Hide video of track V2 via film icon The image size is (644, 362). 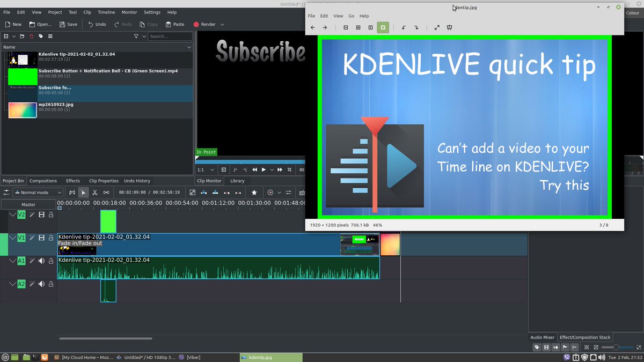[x=41, y=215]
